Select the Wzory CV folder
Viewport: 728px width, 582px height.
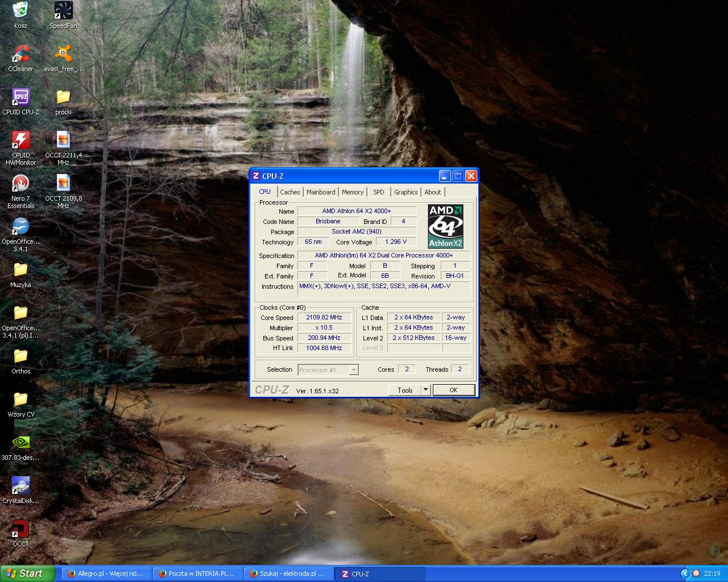click(20, 399)
